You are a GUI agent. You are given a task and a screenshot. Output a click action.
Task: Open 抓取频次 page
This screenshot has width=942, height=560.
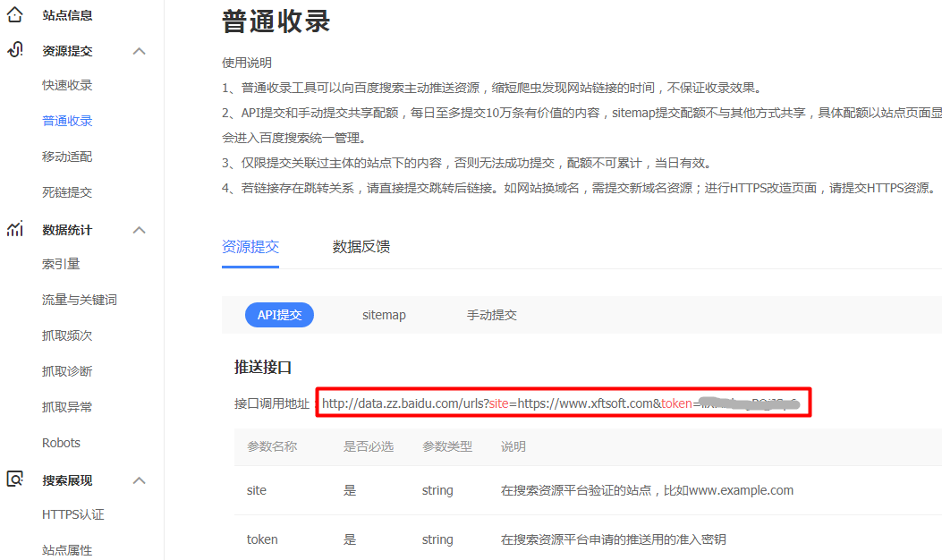click(67, 335)
